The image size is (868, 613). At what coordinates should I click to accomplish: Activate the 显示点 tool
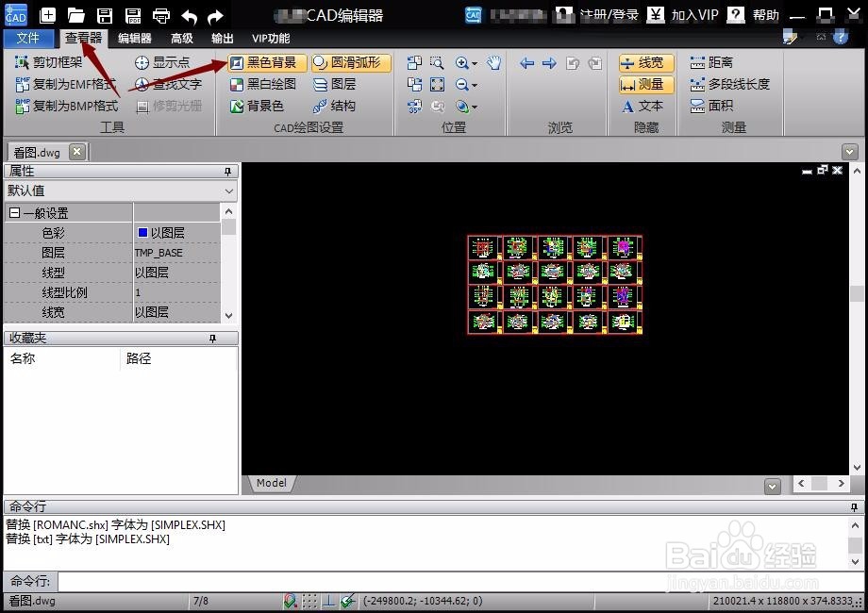coord(162,62)
